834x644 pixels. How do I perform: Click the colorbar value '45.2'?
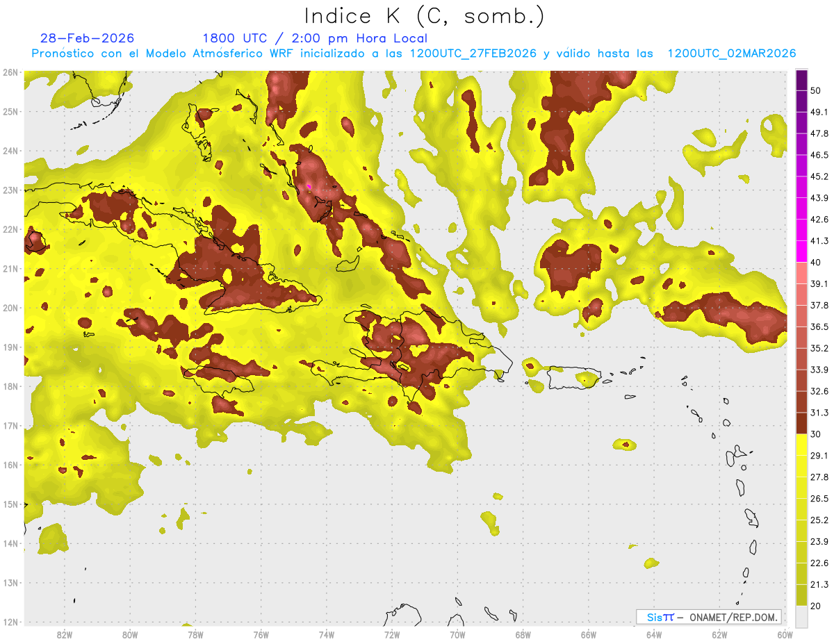[819, 176]
